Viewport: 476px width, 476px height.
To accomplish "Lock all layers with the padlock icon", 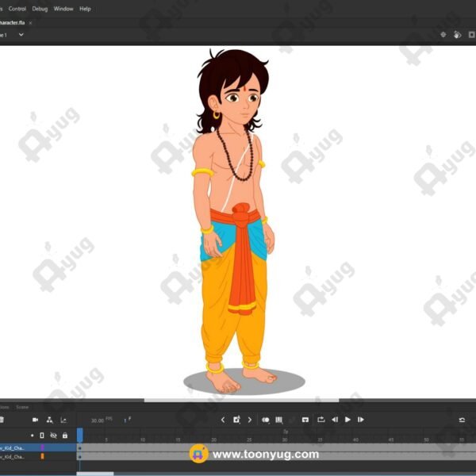I will (x=65, y=436).
